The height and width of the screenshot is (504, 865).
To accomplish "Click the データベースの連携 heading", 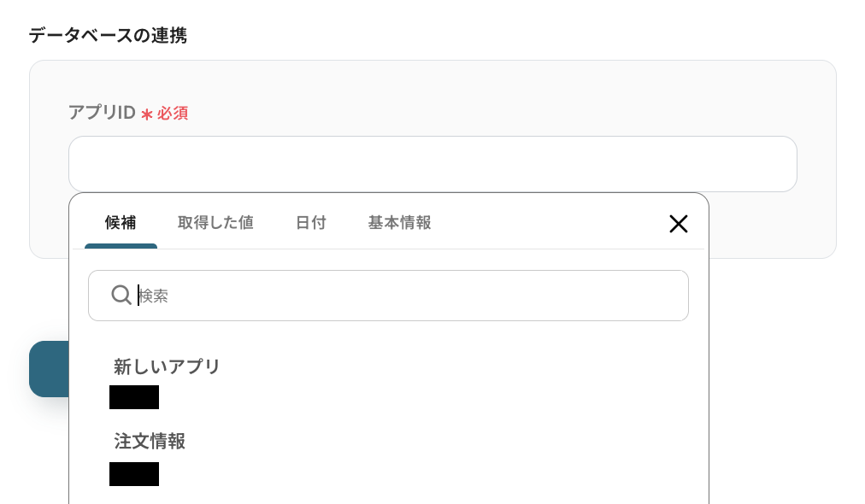I will 108,35.
